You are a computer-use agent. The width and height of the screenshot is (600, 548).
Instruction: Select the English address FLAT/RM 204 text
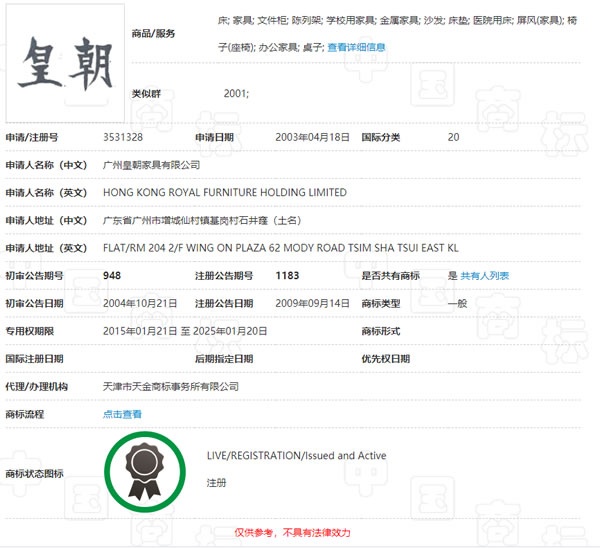[280, 248]
